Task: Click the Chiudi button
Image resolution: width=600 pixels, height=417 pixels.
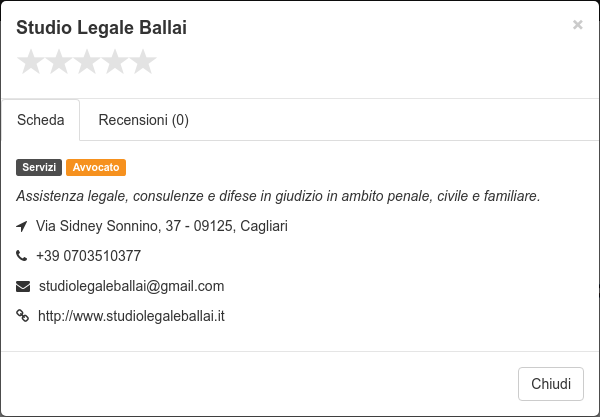Action: [x=551, y=384]
